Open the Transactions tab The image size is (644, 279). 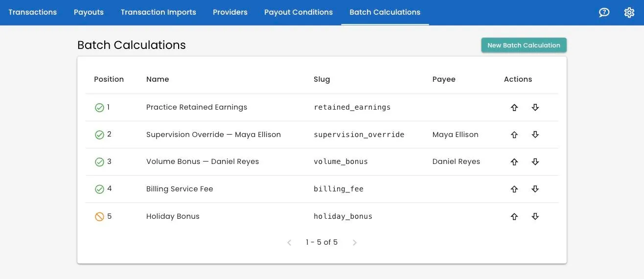tap(33, 12)
